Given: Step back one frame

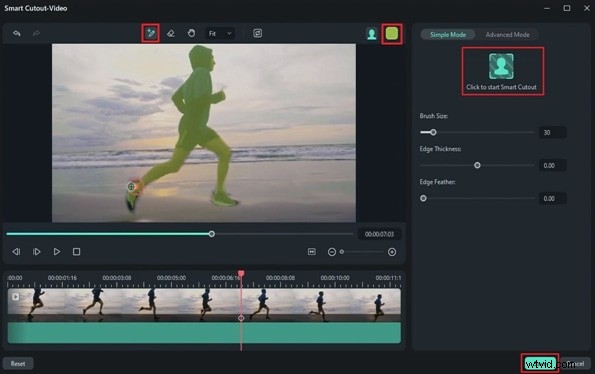Looking at the screenshot, I should tap(16, 252).
